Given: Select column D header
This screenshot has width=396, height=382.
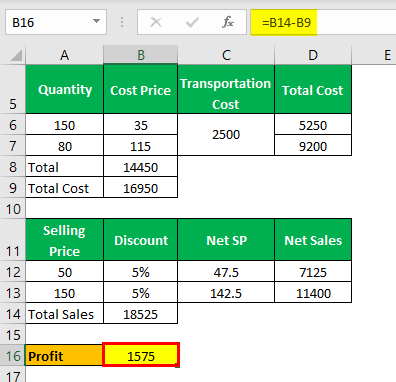Looking at the screenshot, I should [313, 55].
